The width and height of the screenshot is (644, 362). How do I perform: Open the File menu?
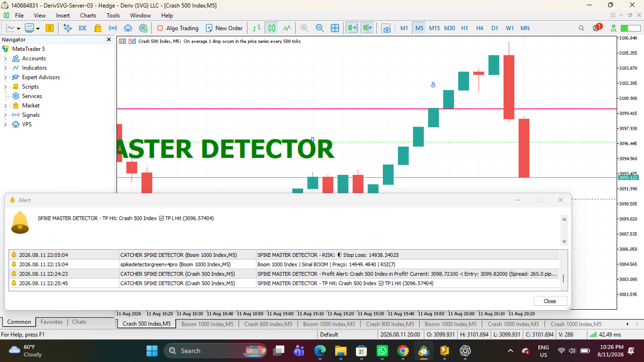point(19,16)
